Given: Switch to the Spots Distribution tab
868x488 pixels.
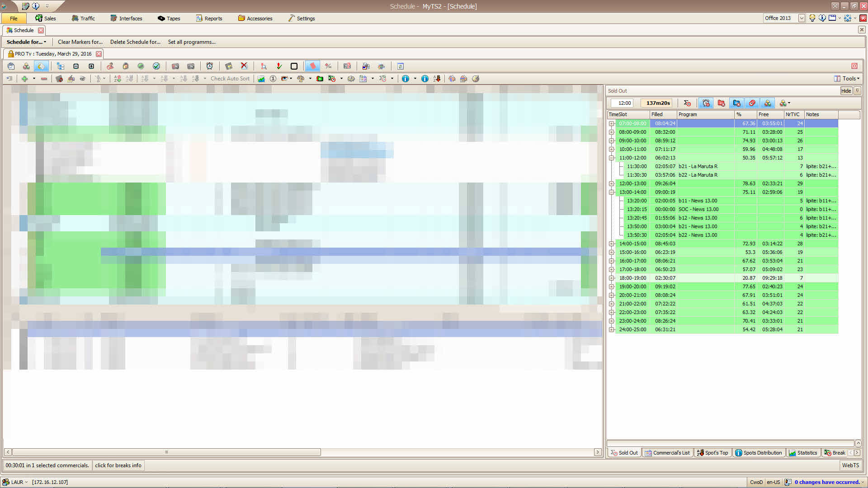Looking at the screenshot, I should (758, 453).
